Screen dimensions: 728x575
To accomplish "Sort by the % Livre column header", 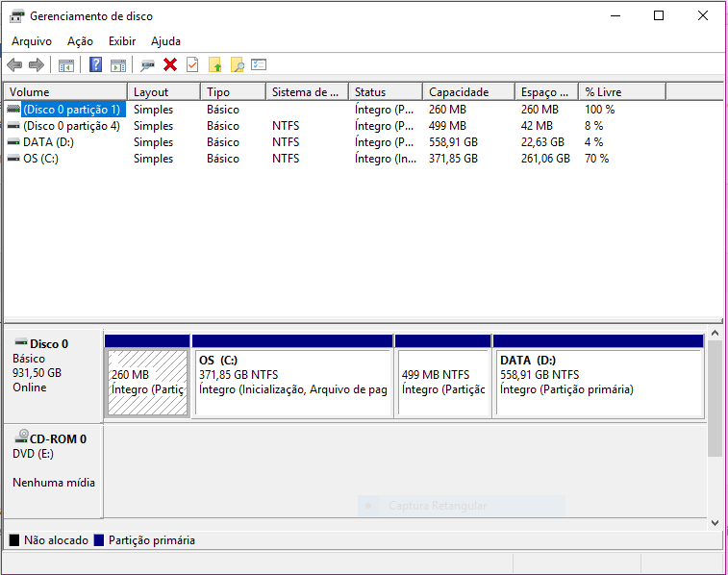I will (x=622, y=92).
